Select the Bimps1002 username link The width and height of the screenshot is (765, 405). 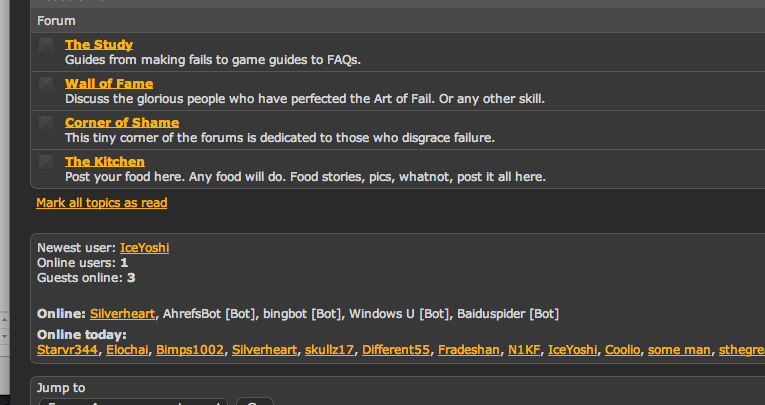190,350
